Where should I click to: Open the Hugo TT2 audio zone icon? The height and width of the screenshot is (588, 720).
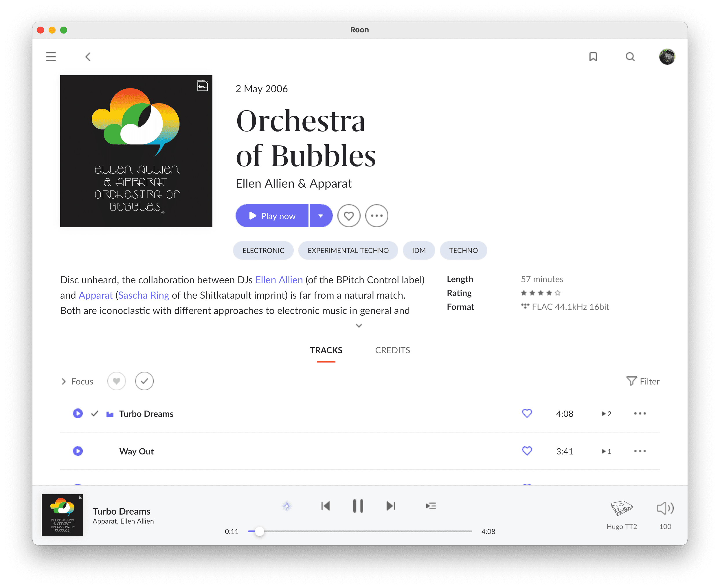click(621, 508)
